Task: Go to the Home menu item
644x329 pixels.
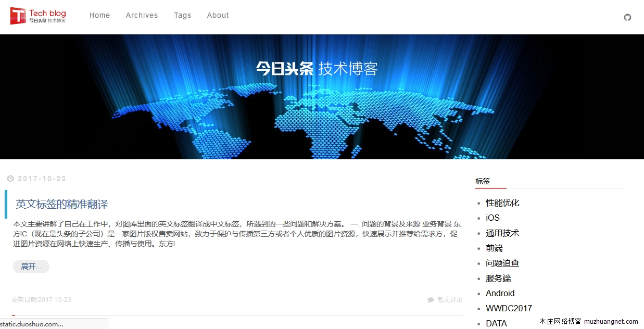Action: click(x=99, y=15)
